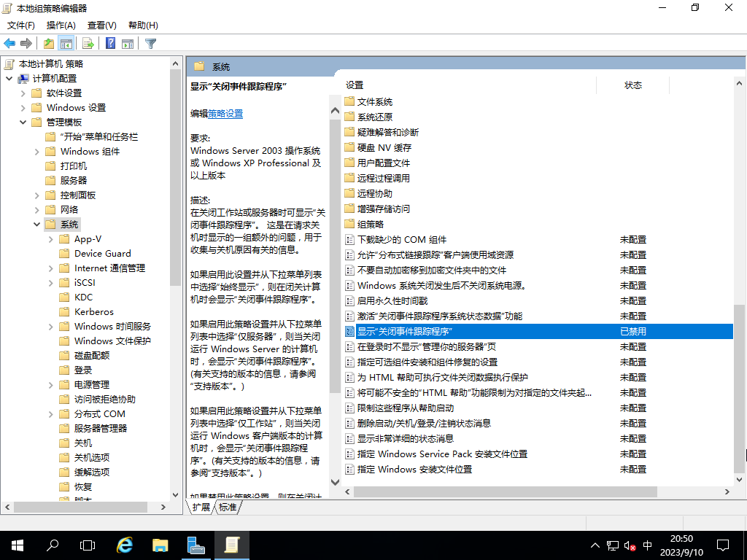Viewport: 747px width, 560px height.
Task: Select 打印机 tree item
Action: pyautogui.click(x=74, y=166)
